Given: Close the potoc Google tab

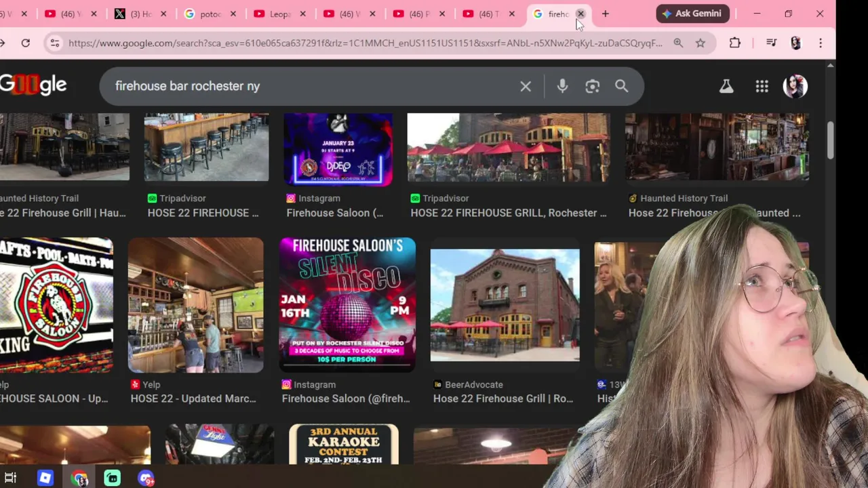Looking at the screenshot, I should 233,14.
